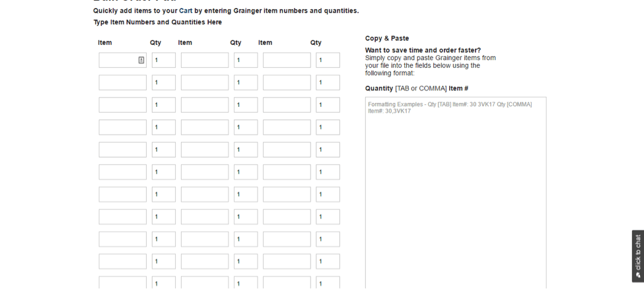Image resolution: width=644 pixels, height=289 pixels.
Task: Click the ninth row, third column Item field
Action: point(287,239)
